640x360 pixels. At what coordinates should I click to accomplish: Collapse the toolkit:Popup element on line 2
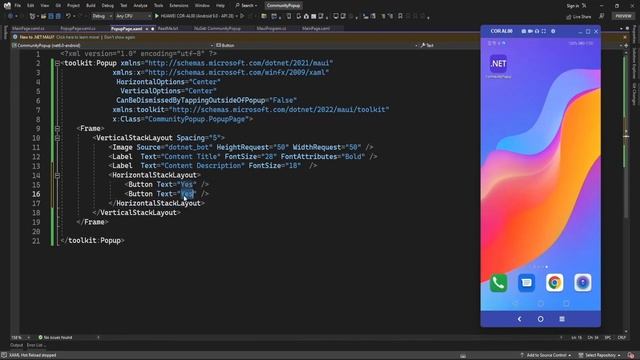(57, 63)
